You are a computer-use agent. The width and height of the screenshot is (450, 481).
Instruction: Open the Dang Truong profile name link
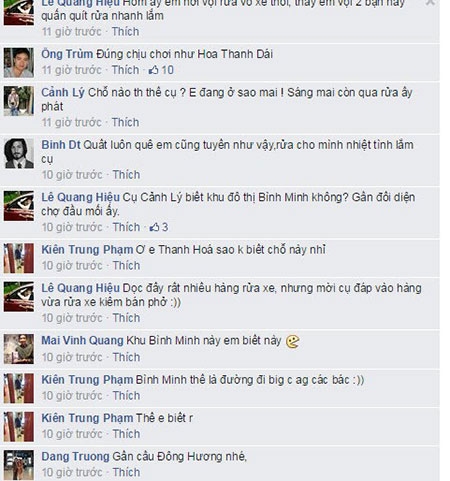point(75,456)
